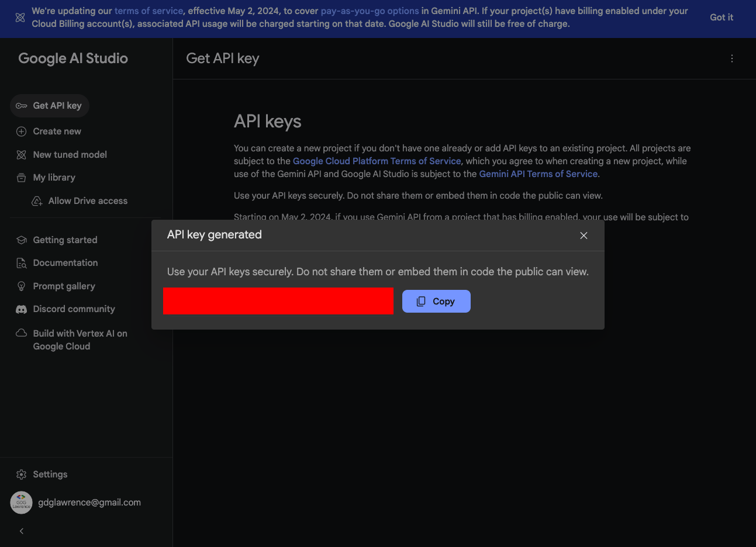This screenshot has height=547, width=756.
Task: Select Getting started in the sidebar
Action: click(x=65, y=240)
